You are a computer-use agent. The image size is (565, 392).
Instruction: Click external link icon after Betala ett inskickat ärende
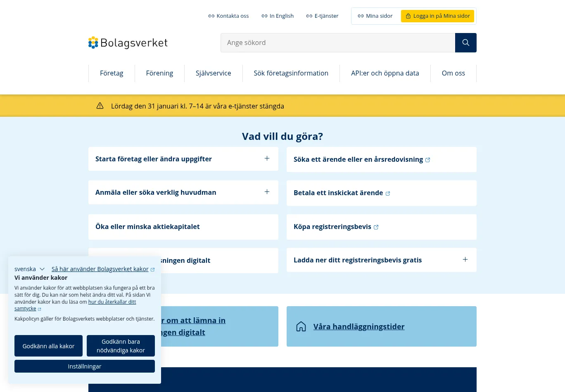(388, 194)
